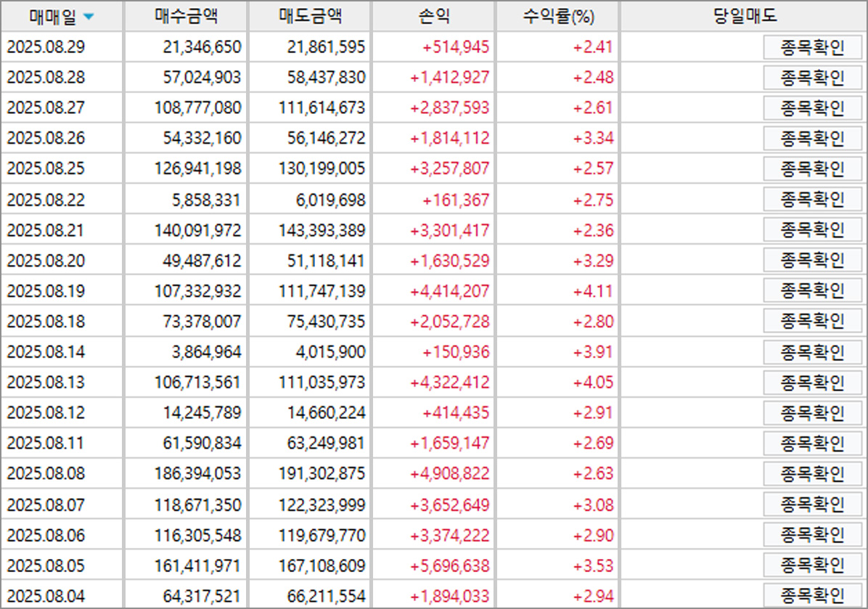Open 종목확인 for 2025.08.07 row

pyautogui.click(x=812, y=505)
